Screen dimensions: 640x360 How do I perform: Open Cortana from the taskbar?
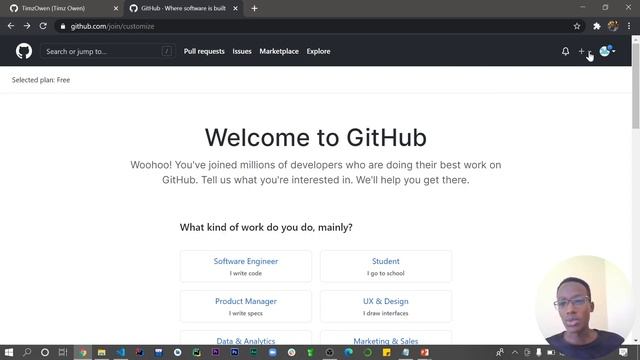point(45,352)
